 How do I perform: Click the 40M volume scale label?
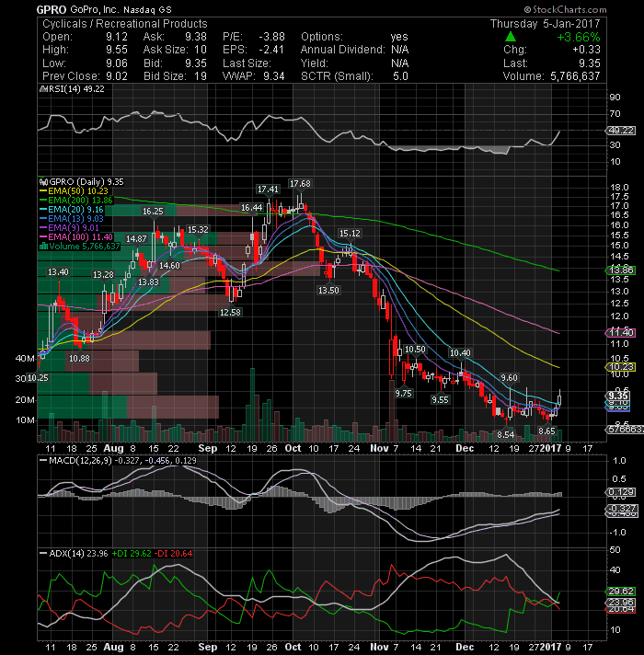click(25, 358)
